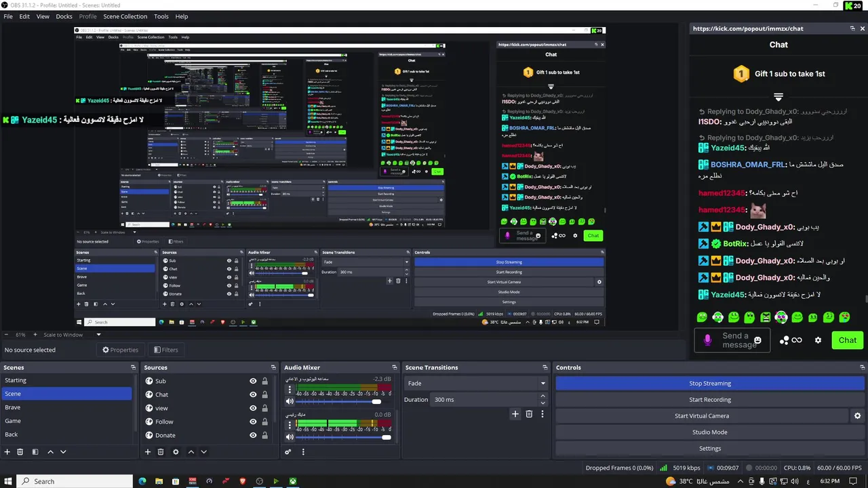Open the Tools menu
Viewport: 868px width, 488px height.
161,16
